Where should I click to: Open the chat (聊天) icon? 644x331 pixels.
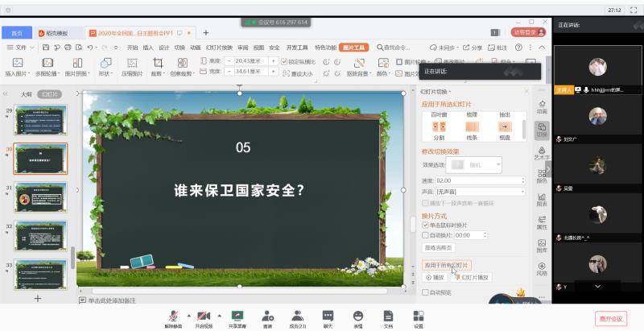(328, 315)
